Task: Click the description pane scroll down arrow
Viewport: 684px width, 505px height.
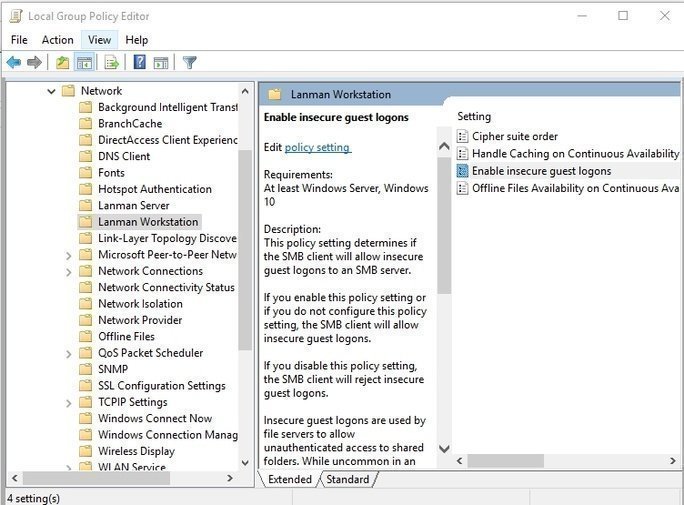Action: point(444,449)
